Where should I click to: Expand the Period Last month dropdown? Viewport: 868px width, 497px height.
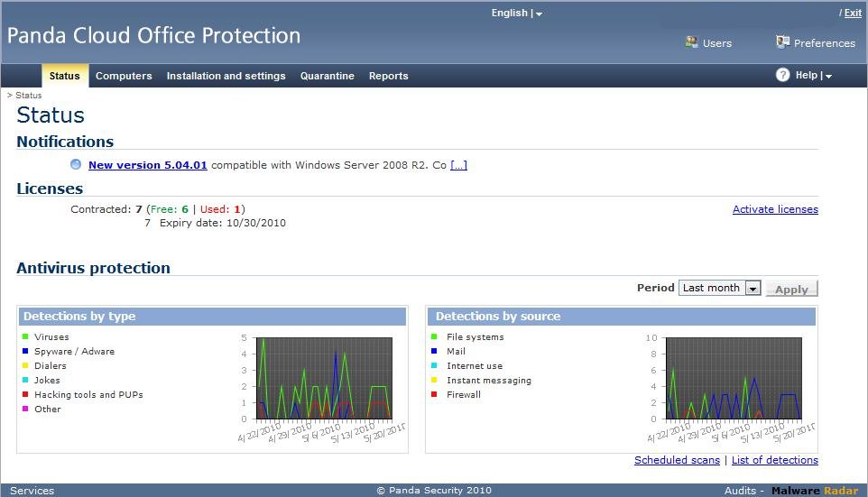click(x=753, y=289)
